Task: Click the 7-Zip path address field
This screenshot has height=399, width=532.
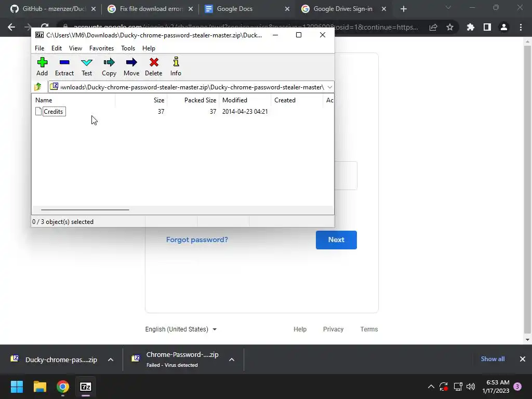Action: (192, 87)
